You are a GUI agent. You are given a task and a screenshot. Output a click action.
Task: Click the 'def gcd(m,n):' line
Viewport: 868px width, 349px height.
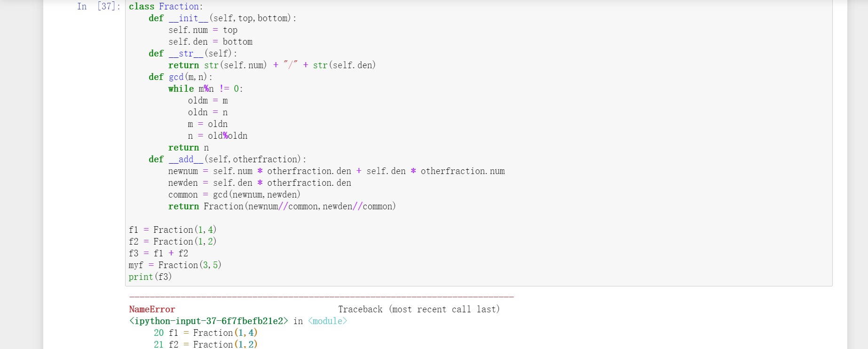[x=181, y=77]
